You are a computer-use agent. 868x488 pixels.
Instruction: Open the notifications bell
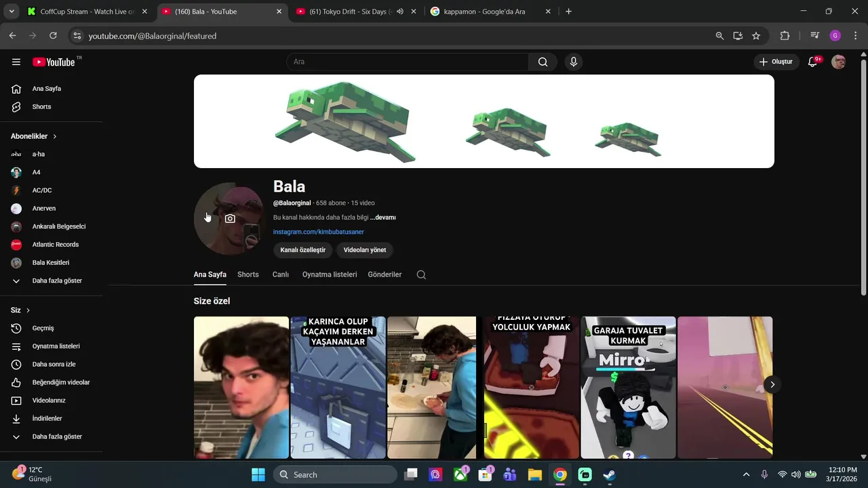coord(812,62)
